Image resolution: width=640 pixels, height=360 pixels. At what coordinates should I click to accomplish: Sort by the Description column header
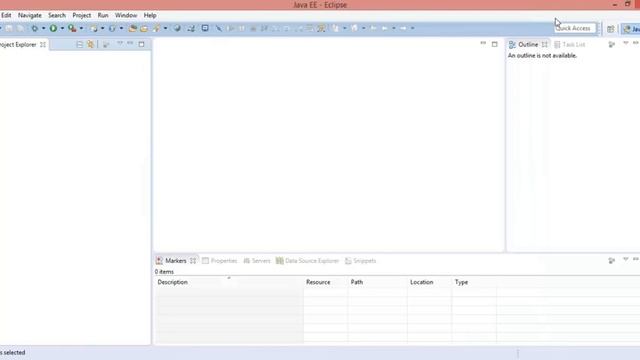click(x=229, y=282)
